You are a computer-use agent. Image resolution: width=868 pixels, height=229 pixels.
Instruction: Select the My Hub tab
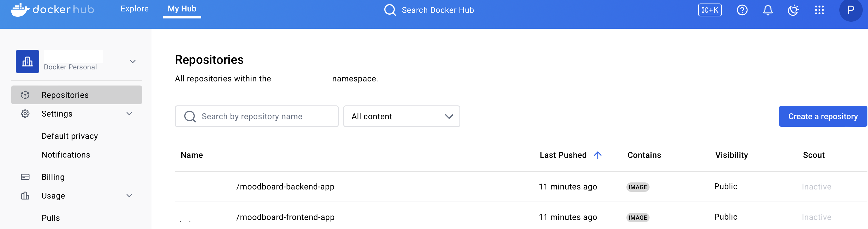coord(182,9)
